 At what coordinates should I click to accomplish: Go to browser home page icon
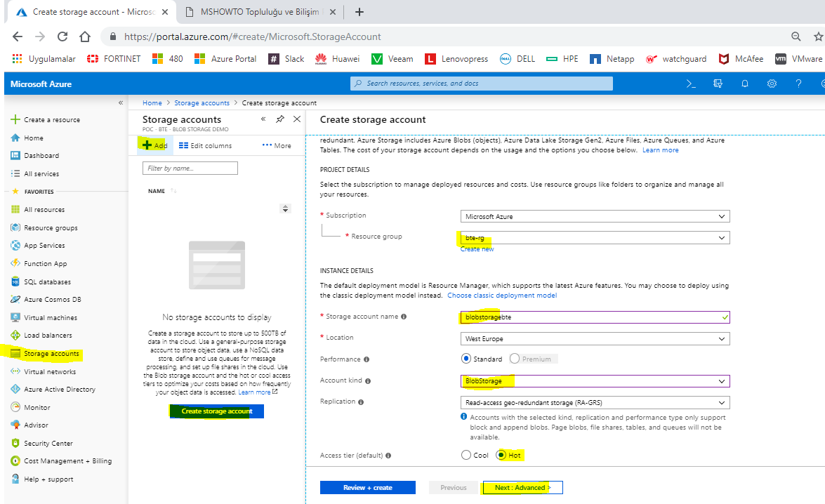coord(85,37)
